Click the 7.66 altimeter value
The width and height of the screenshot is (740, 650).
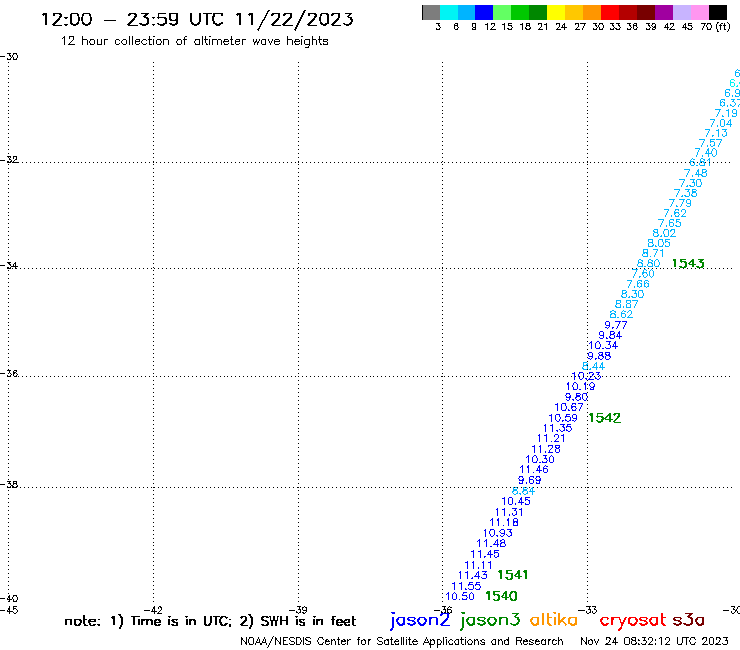638,284
